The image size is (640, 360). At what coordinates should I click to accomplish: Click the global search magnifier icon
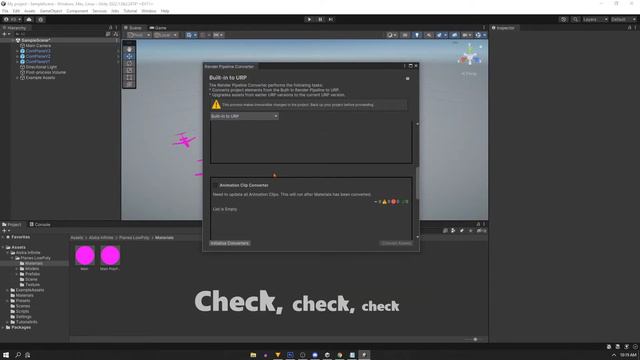[575, 19]
